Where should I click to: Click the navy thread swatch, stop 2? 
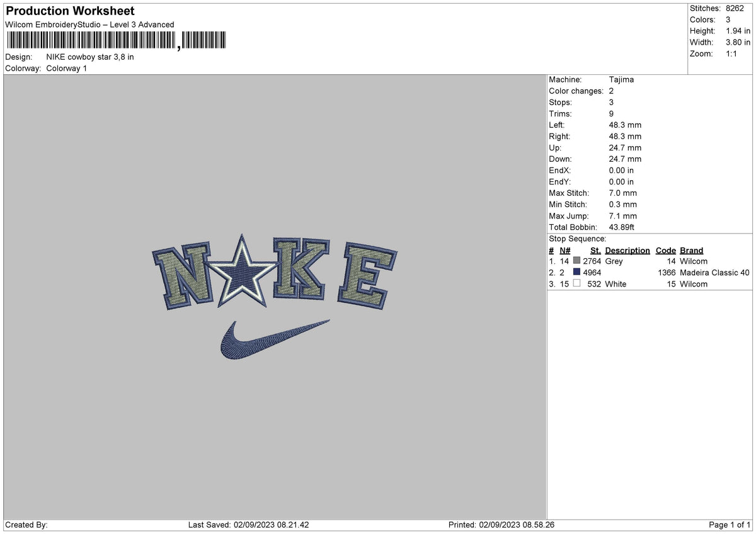click(x=576, y=273)
